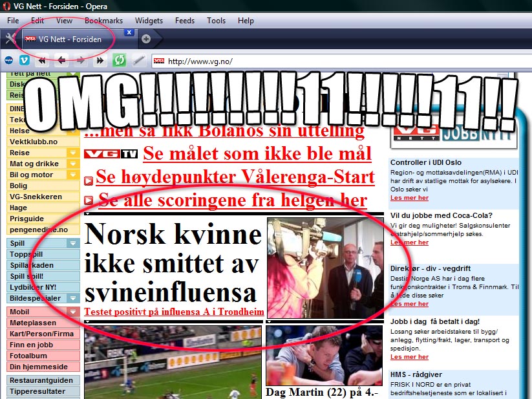Expand the Mobil dropdown arrow
532x399 pixels.
73,312
